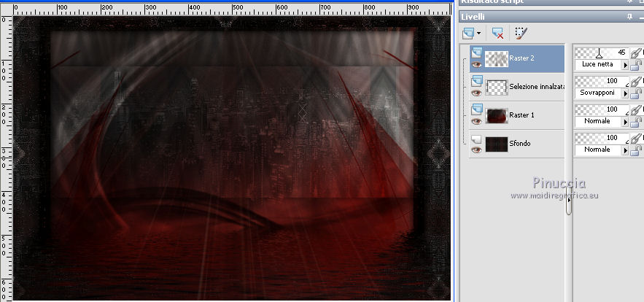Toggle the Sfondo layer link icon
The width and height of the screenshot is (644, 302).
pyautogui.click(x=636, y=139)
